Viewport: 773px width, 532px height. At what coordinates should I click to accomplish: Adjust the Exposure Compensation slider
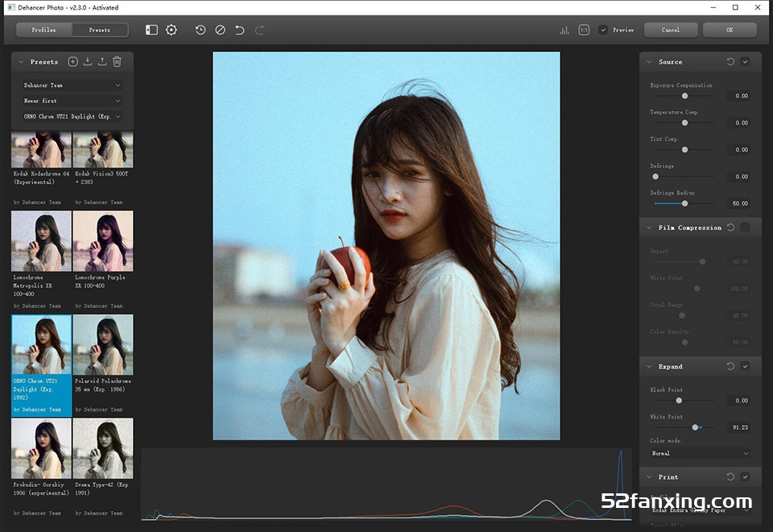(684, 96)
